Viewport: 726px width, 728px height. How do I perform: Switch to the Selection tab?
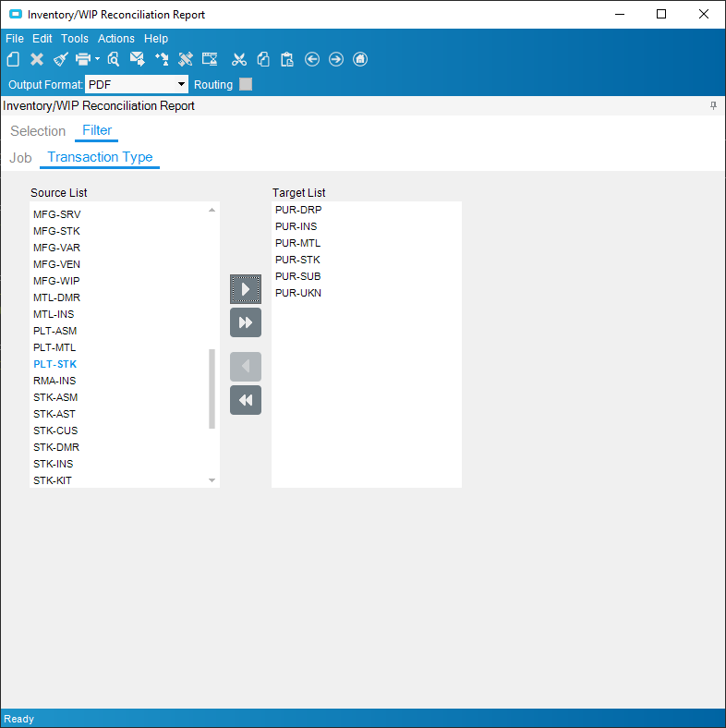click(38, 131)
